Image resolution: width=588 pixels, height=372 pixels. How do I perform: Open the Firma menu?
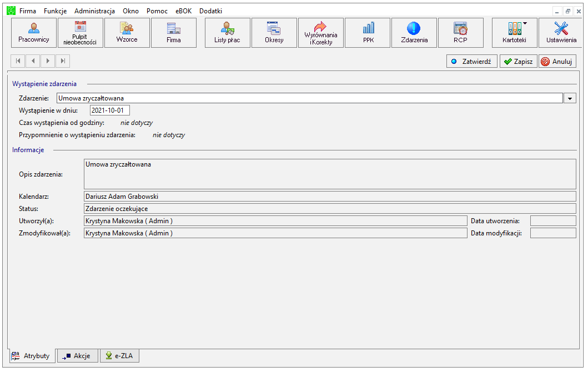coord(28,11)
